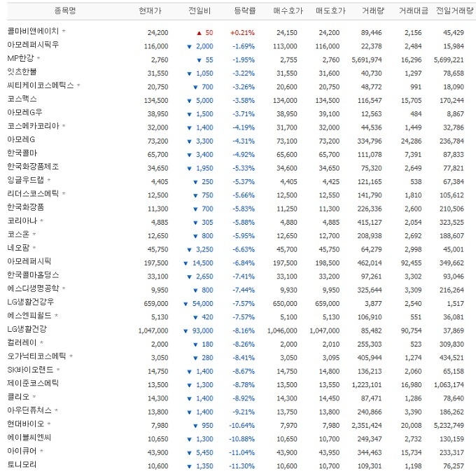Select the 2,351,424 volume cell
Viewport: 476px width, 474px height.
(367, 426)
